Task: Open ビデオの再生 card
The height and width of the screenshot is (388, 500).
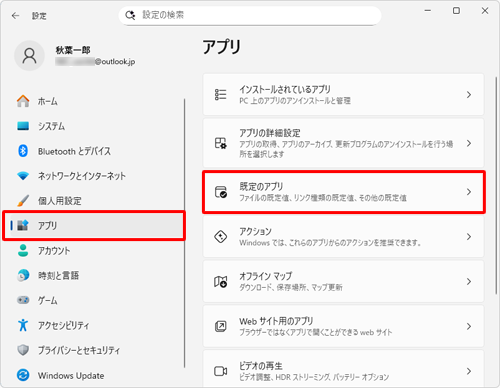Action: tap(343, 369)
